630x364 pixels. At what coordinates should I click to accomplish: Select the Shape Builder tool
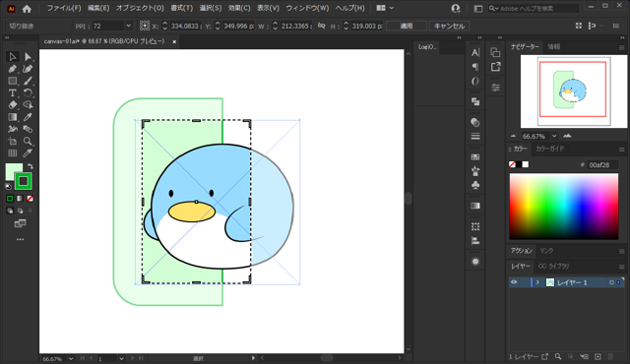28,105
